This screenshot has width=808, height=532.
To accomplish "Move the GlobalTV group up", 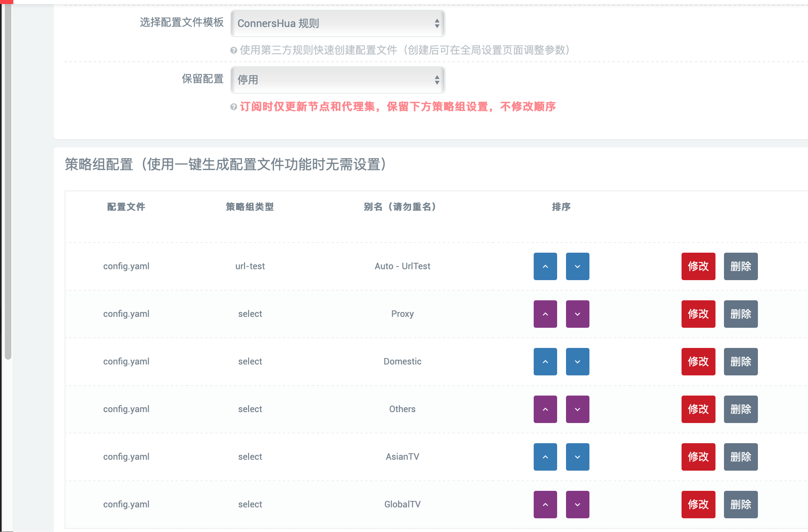I will click(545, 504).
